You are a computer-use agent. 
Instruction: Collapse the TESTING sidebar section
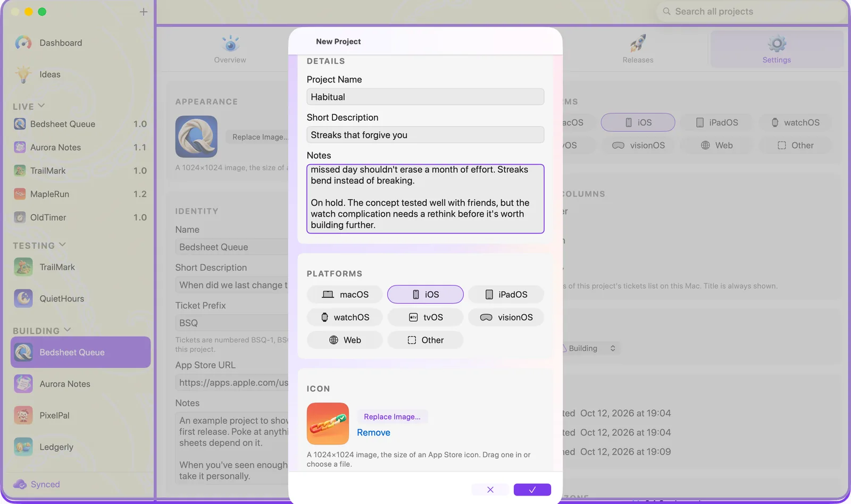(62, 245)
